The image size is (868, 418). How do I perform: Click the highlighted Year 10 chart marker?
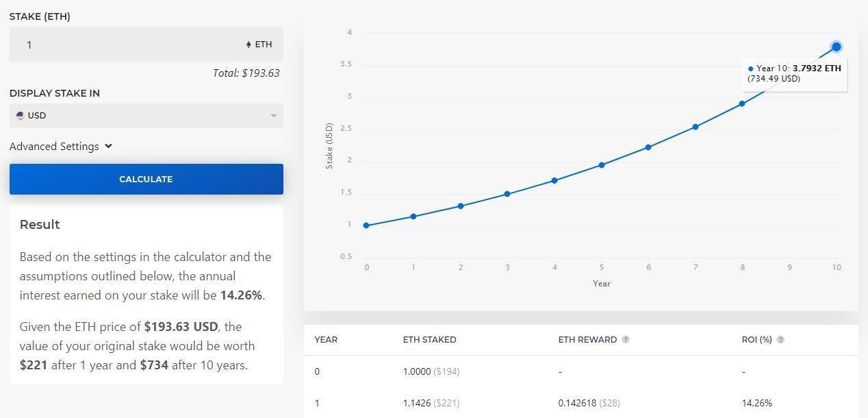[x=836, y=46]
